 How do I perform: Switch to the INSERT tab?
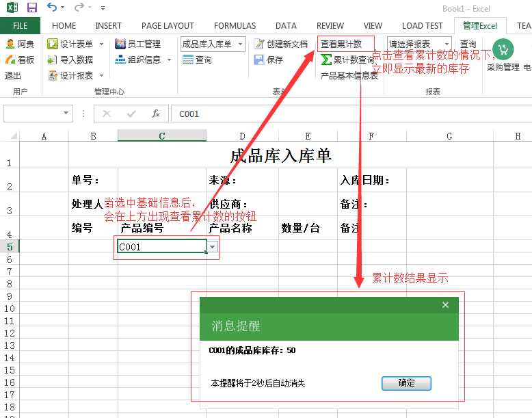[108, 26]
